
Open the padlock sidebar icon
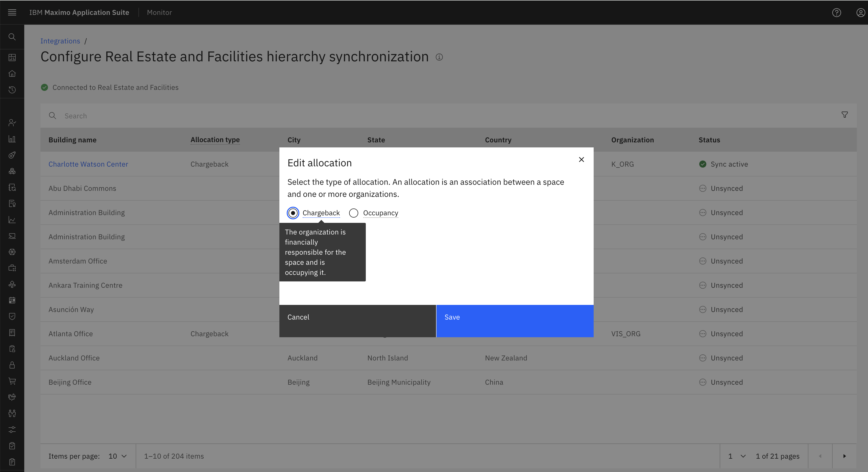point(12,365)
